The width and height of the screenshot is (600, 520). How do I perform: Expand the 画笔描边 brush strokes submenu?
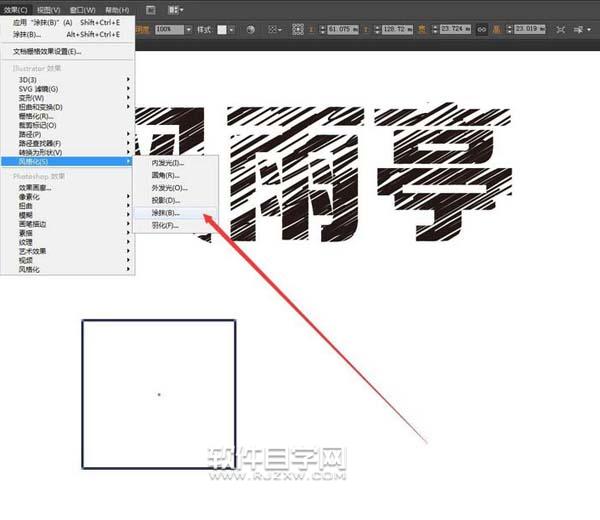pos(67,224)
